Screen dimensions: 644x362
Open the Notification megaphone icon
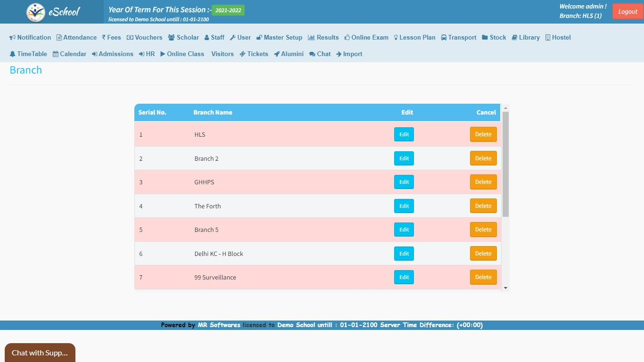click(13, 38)
